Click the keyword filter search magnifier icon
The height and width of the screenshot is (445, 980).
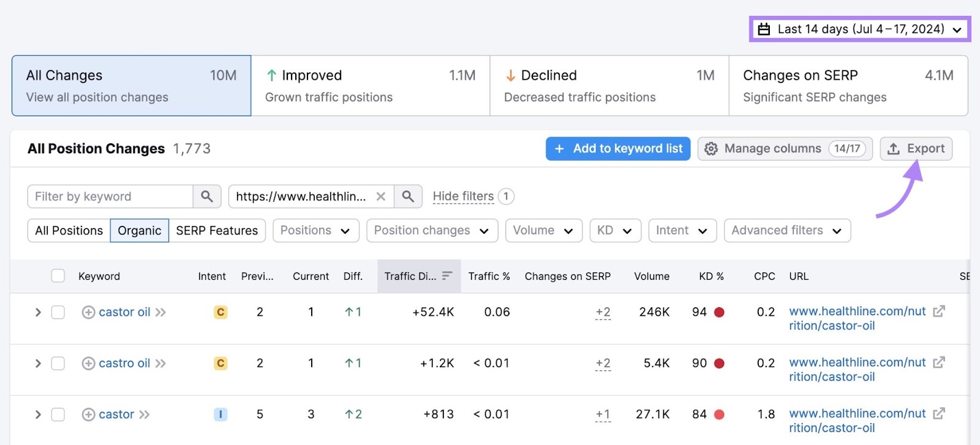pos(206,196)
